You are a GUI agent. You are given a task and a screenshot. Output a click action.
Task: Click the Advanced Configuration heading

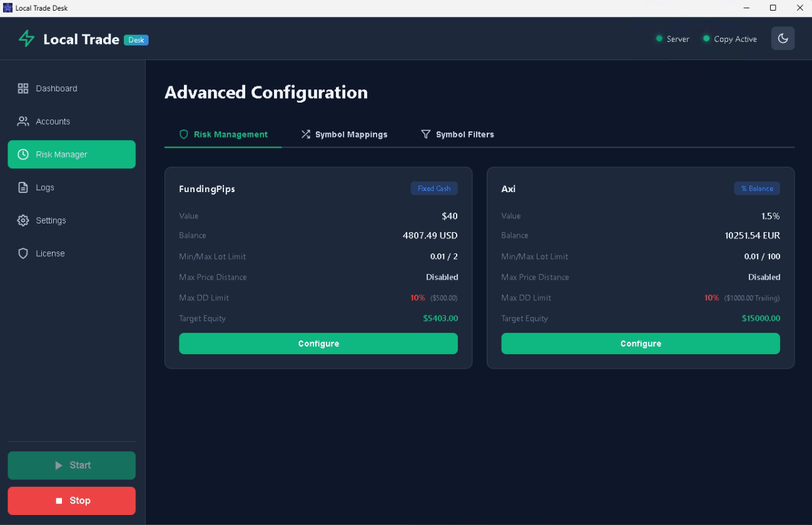tap(266, 93)
